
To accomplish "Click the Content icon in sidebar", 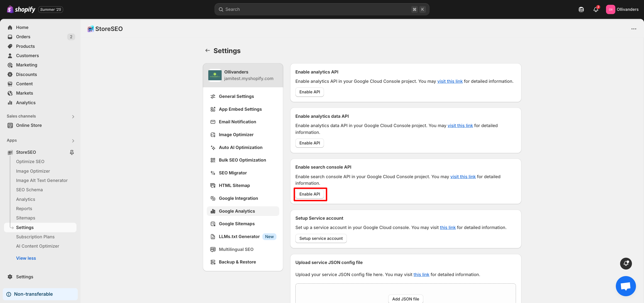I will (10, 84).
